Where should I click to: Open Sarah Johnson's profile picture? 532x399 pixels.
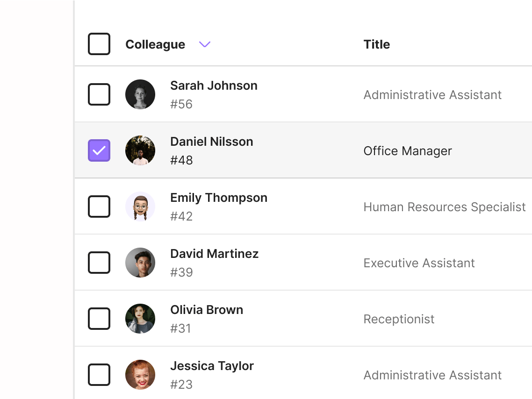pyautogui.click(x=140, y=94)
